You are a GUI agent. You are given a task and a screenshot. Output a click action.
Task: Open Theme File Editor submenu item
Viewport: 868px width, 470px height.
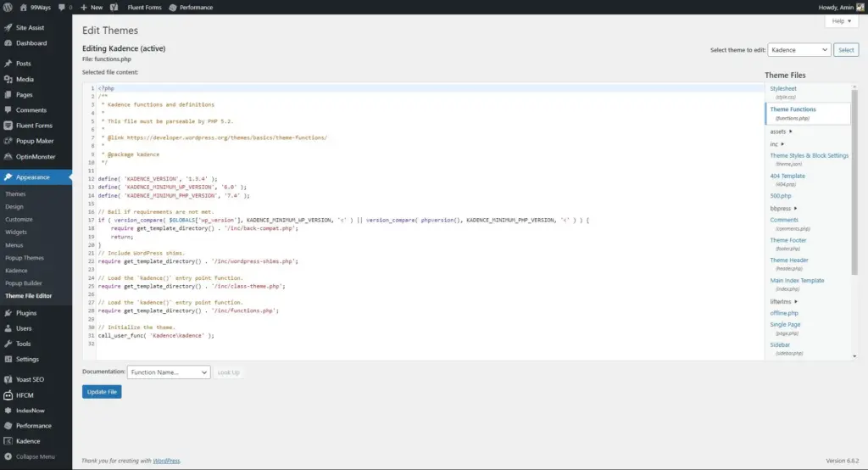click(28, 296)
